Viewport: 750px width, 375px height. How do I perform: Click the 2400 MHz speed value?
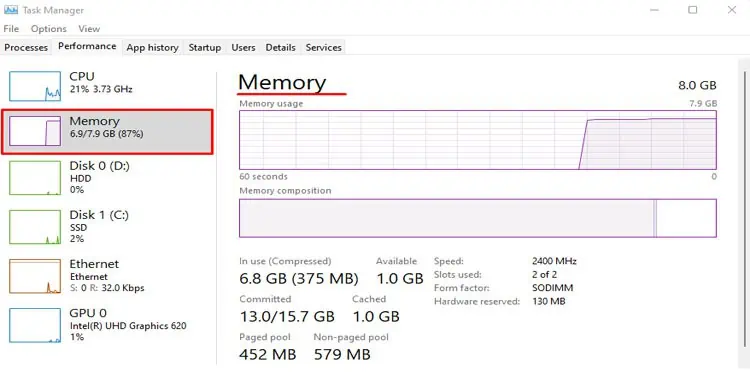point(554,261)
